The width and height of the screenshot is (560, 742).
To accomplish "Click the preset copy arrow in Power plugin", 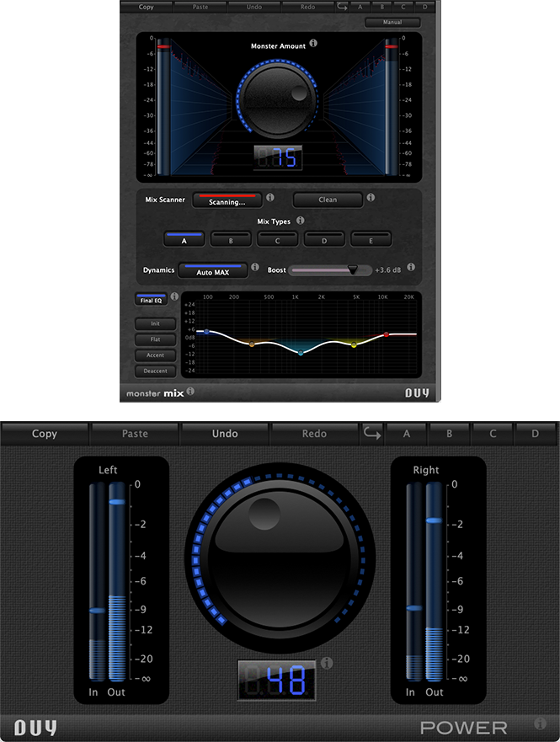I will (371, 434).
